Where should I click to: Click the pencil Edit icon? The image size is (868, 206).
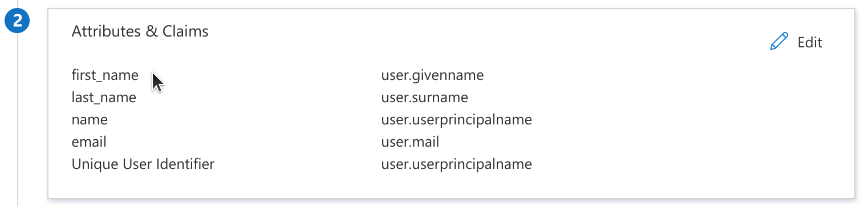pos(778,42)
